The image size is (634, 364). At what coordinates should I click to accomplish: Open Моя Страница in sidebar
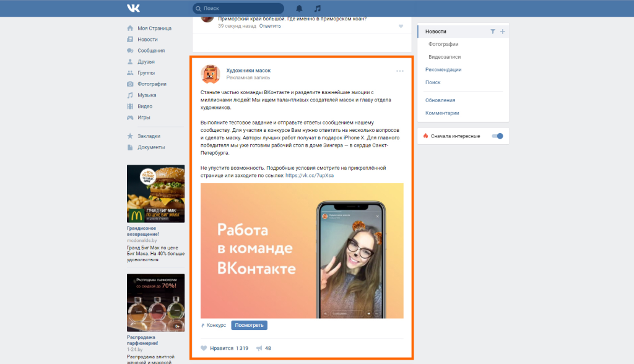pyautogui.click(x=154, y=28)
